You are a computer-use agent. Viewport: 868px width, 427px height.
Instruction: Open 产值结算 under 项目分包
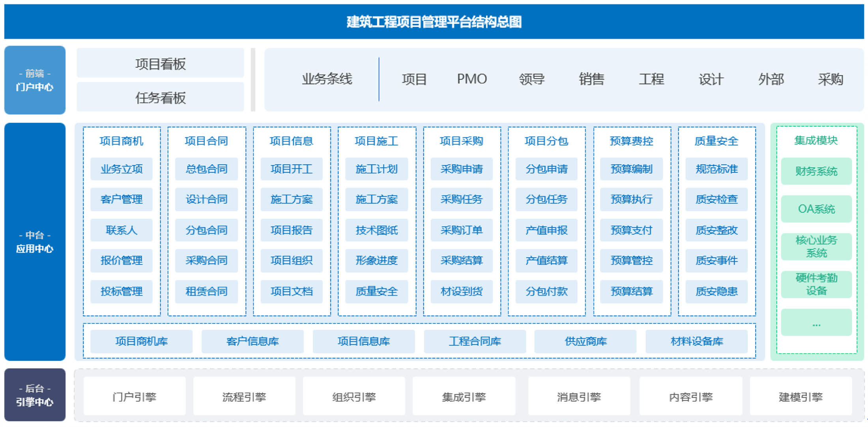point(546,260)
